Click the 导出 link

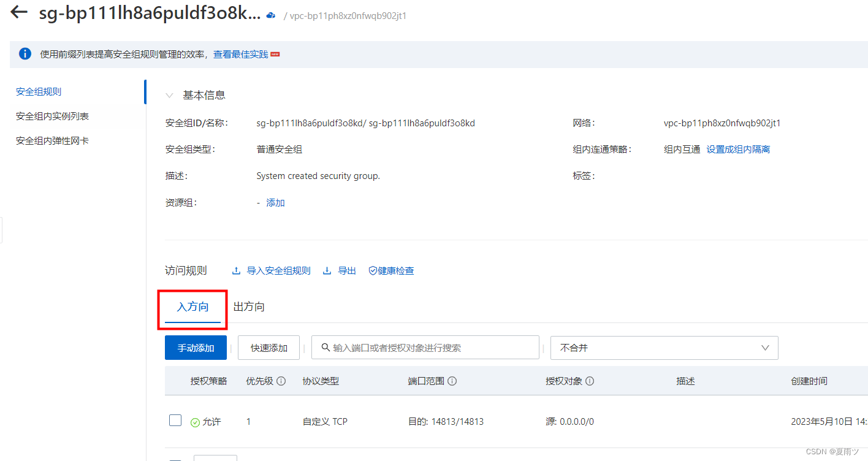click(347, 271)
